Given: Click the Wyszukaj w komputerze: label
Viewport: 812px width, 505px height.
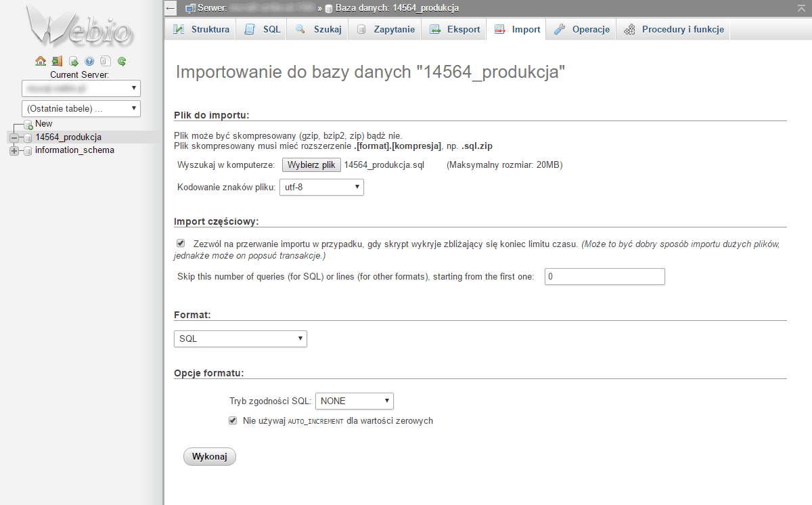Looking at the screenshot, I should 226,164.
